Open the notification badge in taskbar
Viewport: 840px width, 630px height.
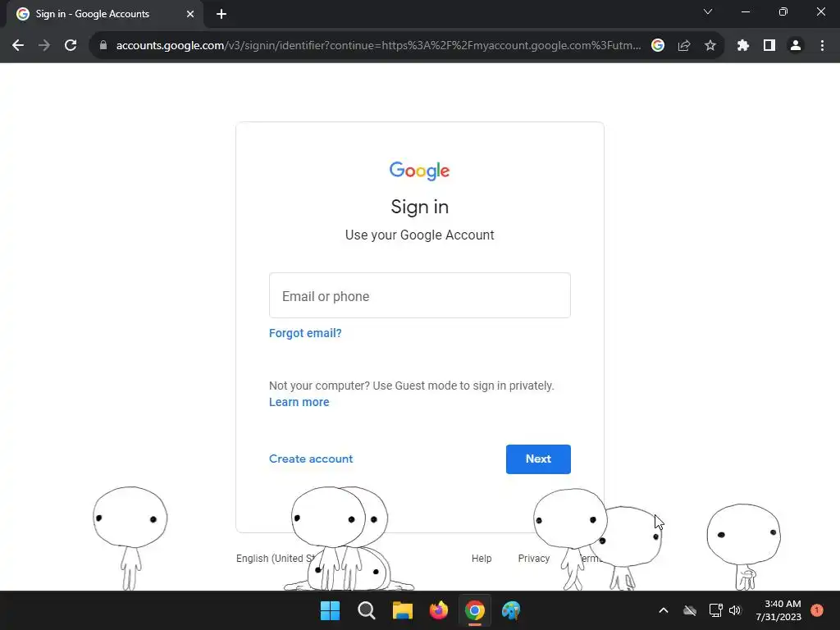[817, 610]
